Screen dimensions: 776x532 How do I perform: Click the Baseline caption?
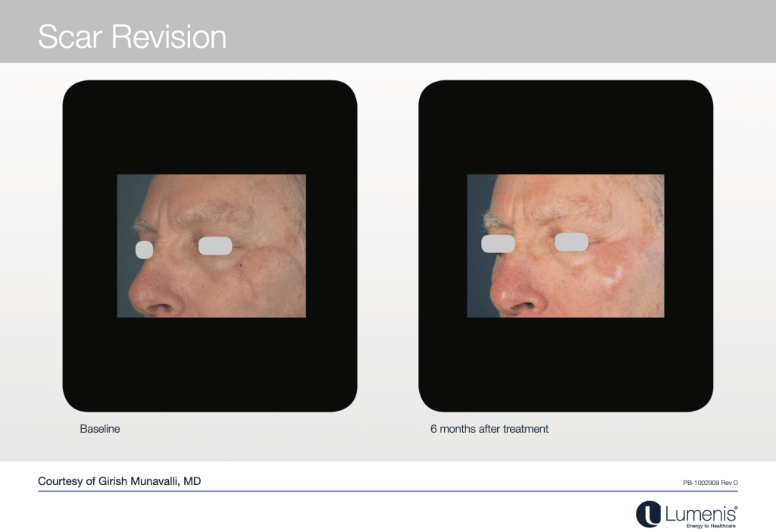coord(100,429)
